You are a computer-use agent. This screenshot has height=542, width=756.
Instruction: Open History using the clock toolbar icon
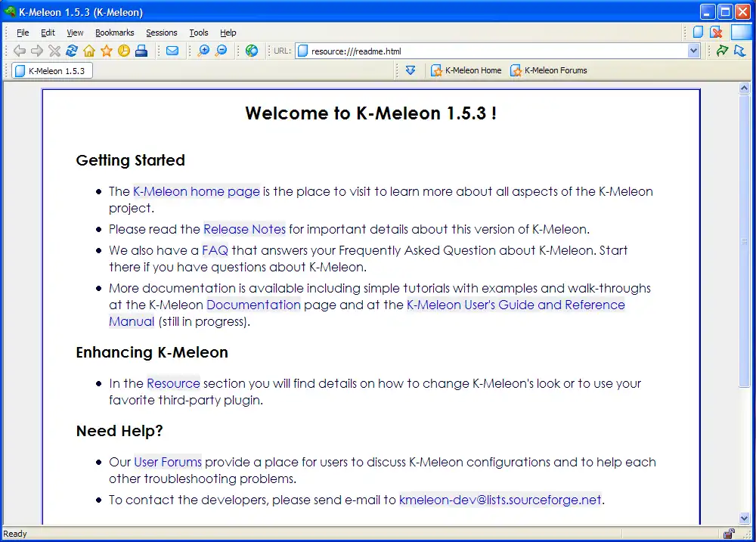123,51
